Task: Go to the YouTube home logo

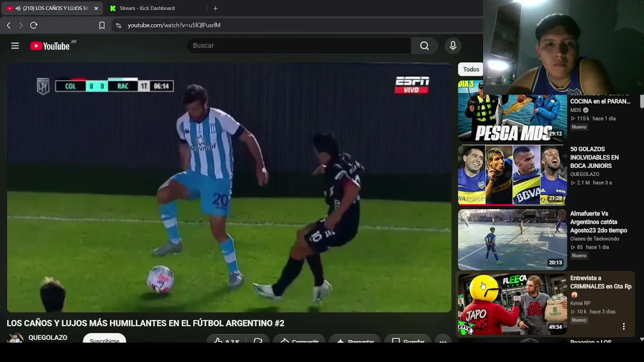Action: pyautogui.click(x=50, y=46)
